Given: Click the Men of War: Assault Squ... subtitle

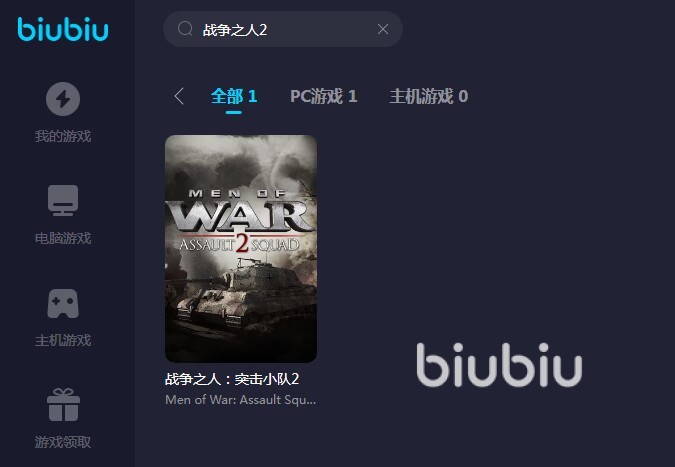Looking at the screenshot, I should click(241, 400).
